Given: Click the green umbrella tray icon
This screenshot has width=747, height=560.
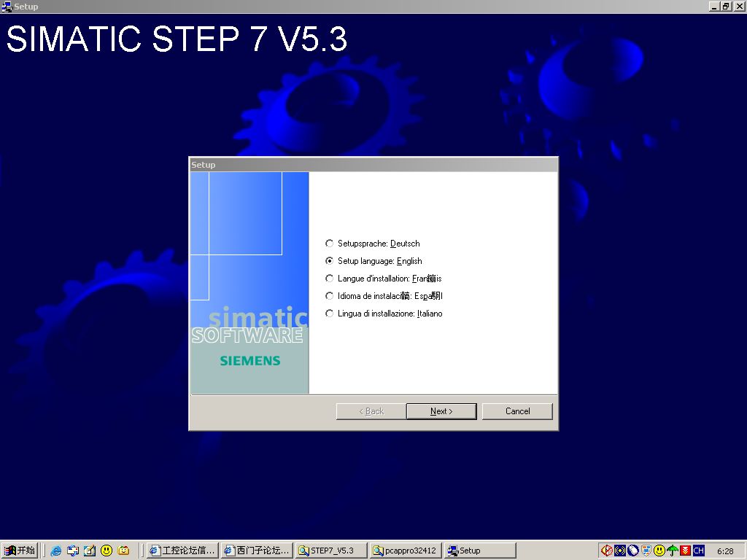Looking at the screenshot, I should click(672, 551).
